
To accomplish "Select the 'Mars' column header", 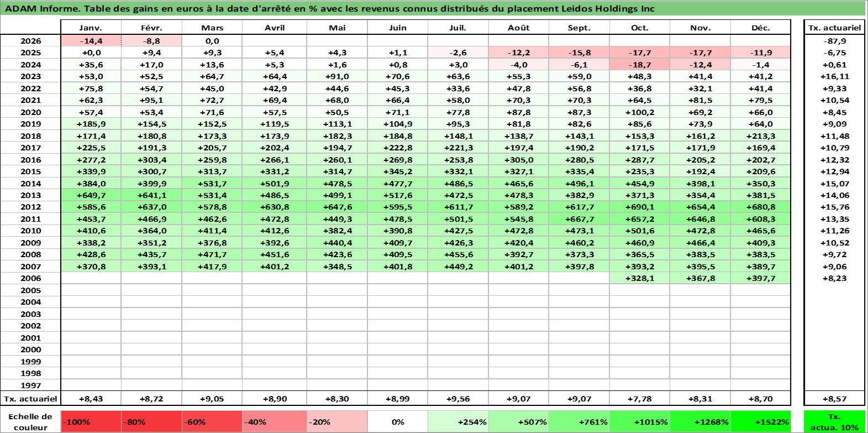I will 212,28.
